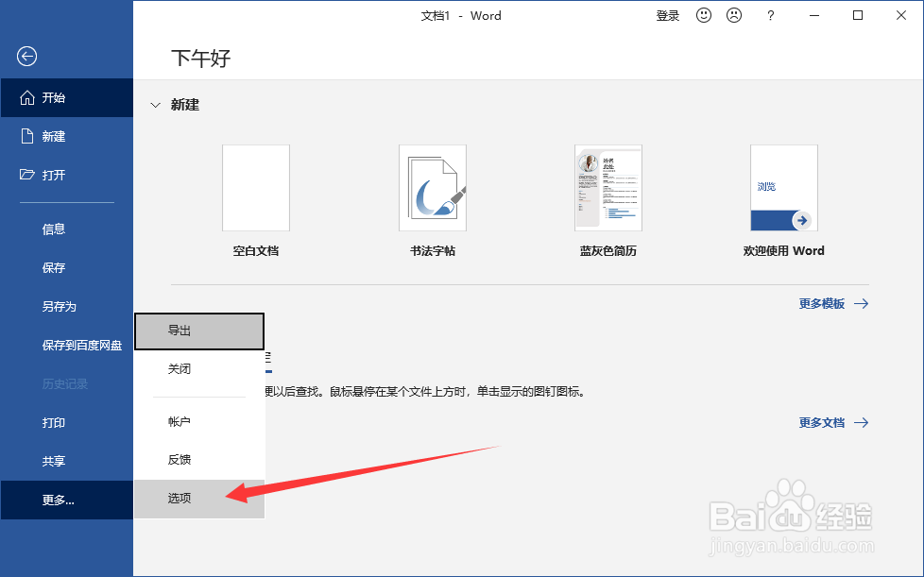Screen dimensions: 924x577
Task: Open Help with the question mark icon
Action: click(770, 16)
